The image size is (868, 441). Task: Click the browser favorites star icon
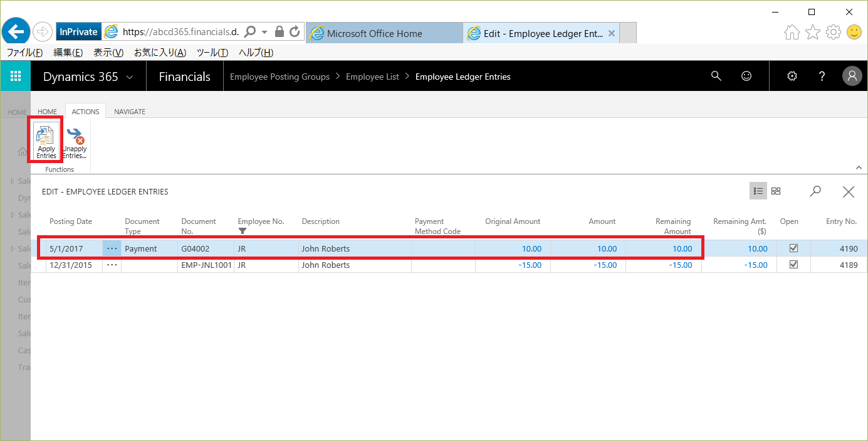pos(813,32)
